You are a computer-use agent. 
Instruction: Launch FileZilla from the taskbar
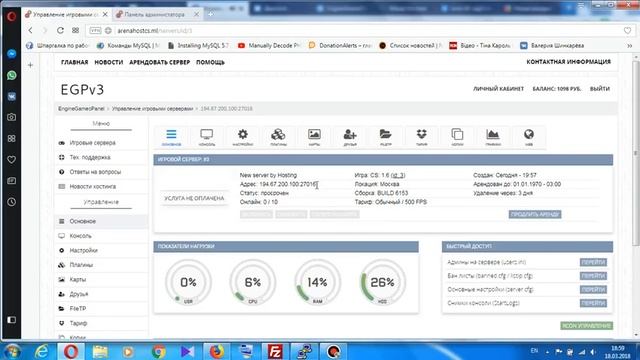275,351
